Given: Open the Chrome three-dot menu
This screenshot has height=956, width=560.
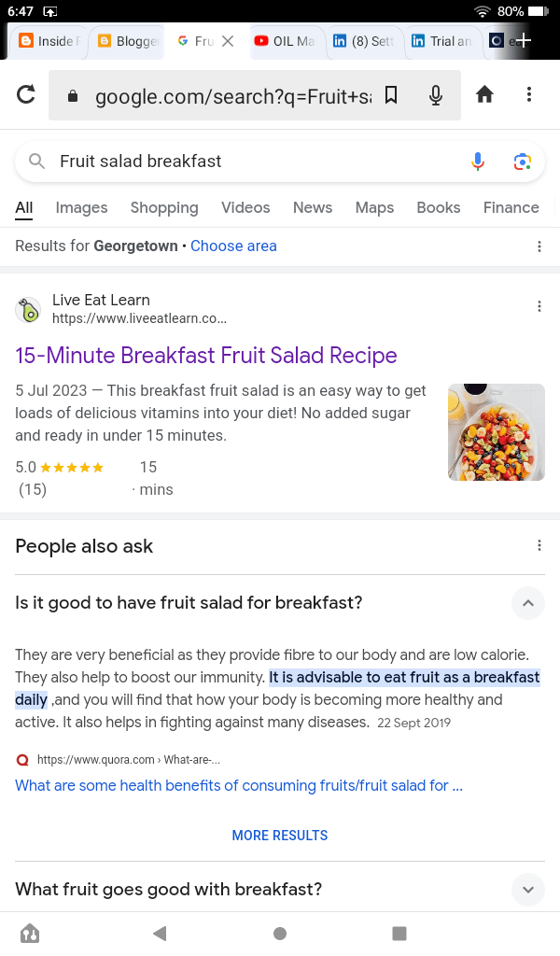Looking at the screenshot, I should tap(529, 94).
